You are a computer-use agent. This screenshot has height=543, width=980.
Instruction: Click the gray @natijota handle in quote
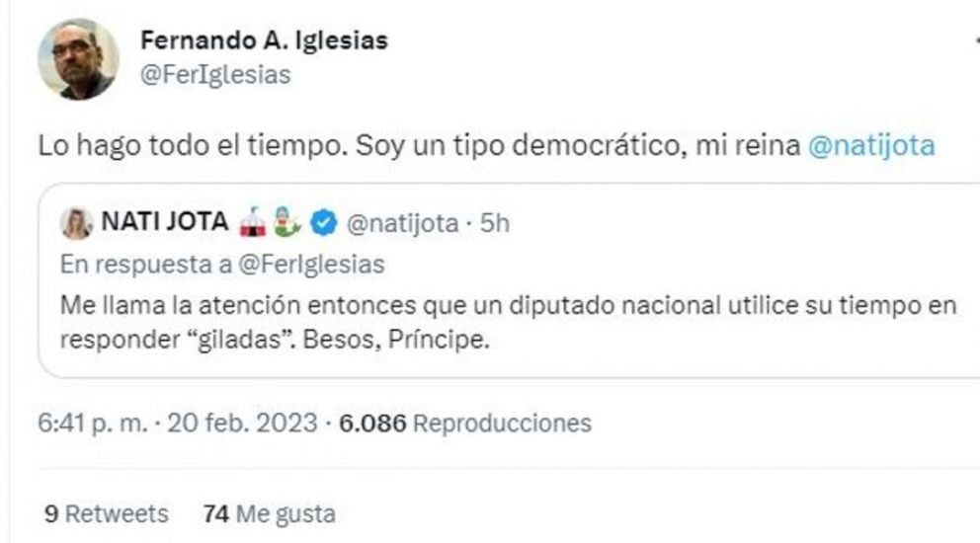coord(401,225)
